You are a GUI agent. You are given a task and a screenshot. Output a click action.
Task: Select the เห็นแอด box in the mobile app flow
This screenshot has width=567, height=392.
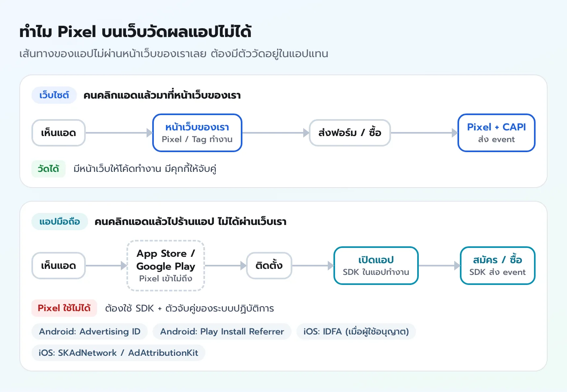pos(59,266)
